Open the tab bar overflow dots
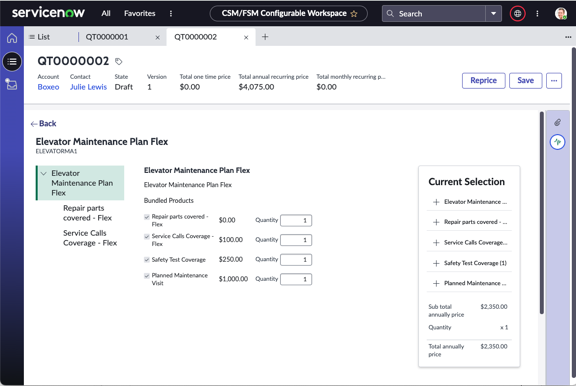 tap(568, 37)
